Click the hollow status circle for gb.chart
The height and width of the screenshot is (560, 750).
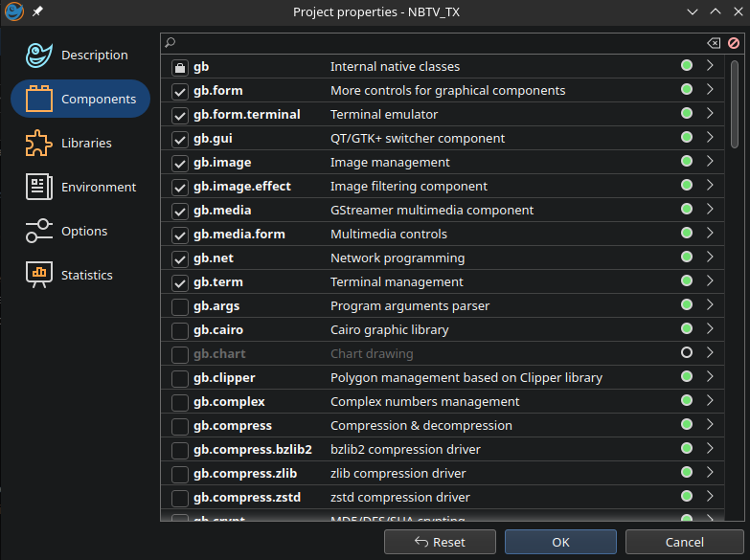[687, 353]
